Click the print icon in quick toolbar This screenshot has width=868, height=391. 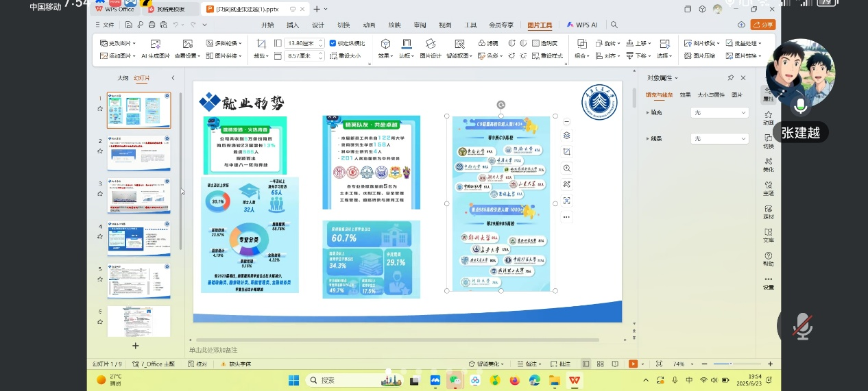coord(151,25)
